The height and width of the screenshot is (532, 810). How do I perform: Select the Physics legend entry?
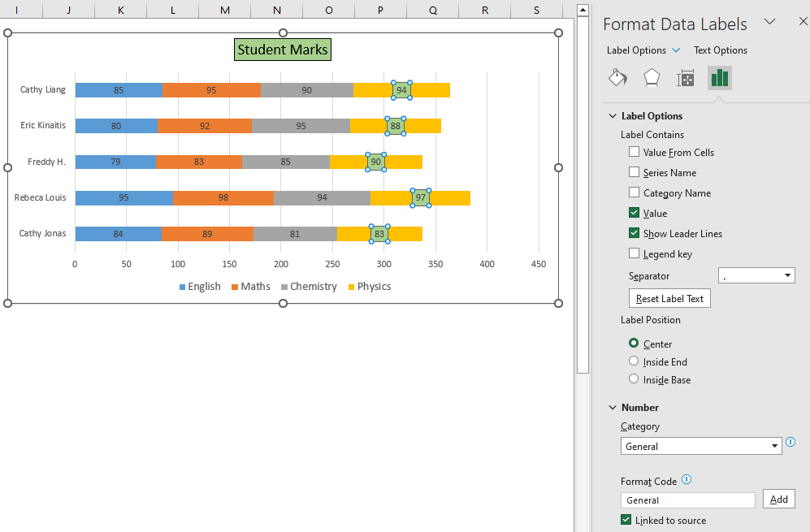(370, 287)
